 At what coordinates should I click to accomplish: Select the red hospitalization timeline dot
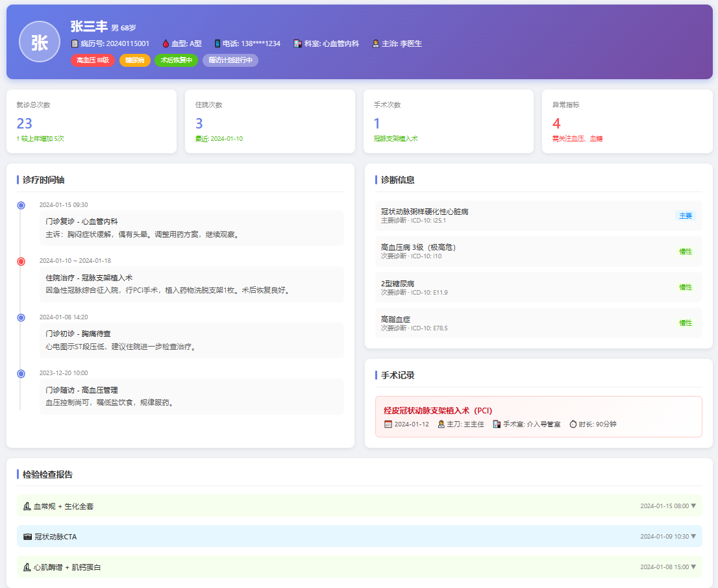pos(21,262)
